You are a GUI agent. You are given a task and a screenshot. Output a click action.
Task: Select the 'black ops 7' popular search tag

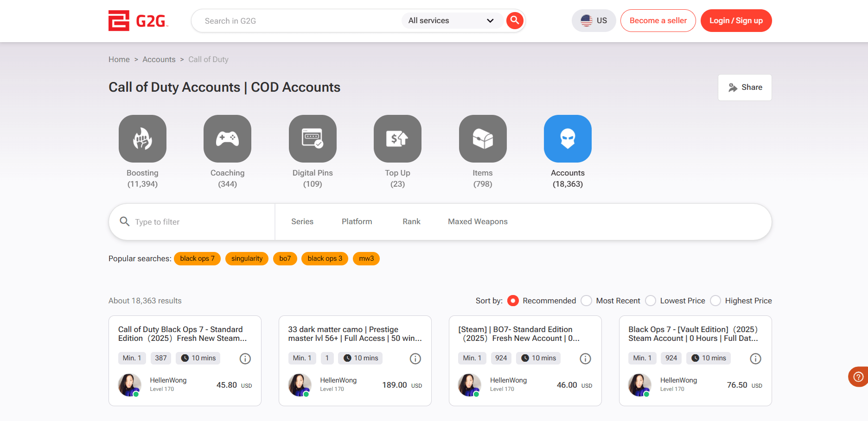click(197, 258)
